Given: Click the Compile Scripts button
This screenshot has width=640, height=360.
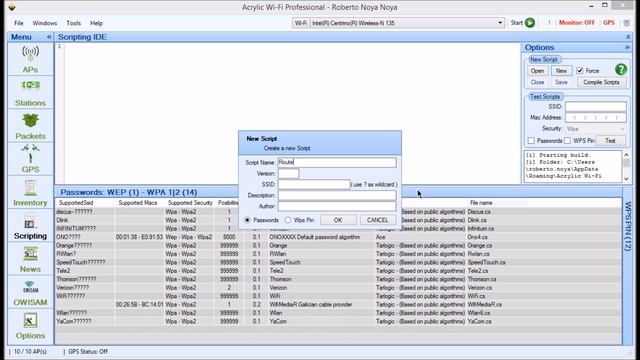Looking at the screenshot, I should pyautogui.click(x=601, y=82).
